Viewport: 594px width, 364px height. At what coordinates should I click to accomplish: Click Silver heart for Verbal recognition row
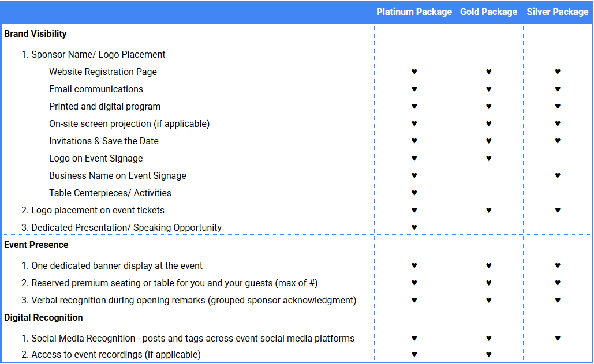coord(558,300)
